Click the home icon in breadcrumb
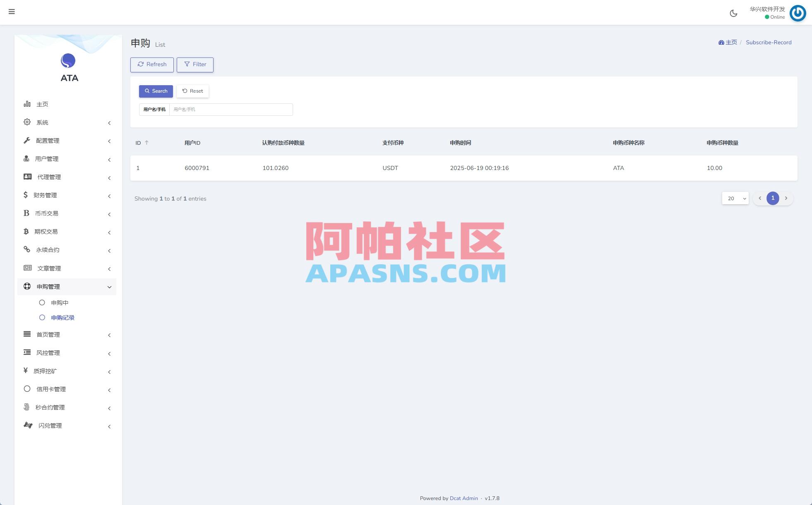812x505 pixels. pos(721,42)
